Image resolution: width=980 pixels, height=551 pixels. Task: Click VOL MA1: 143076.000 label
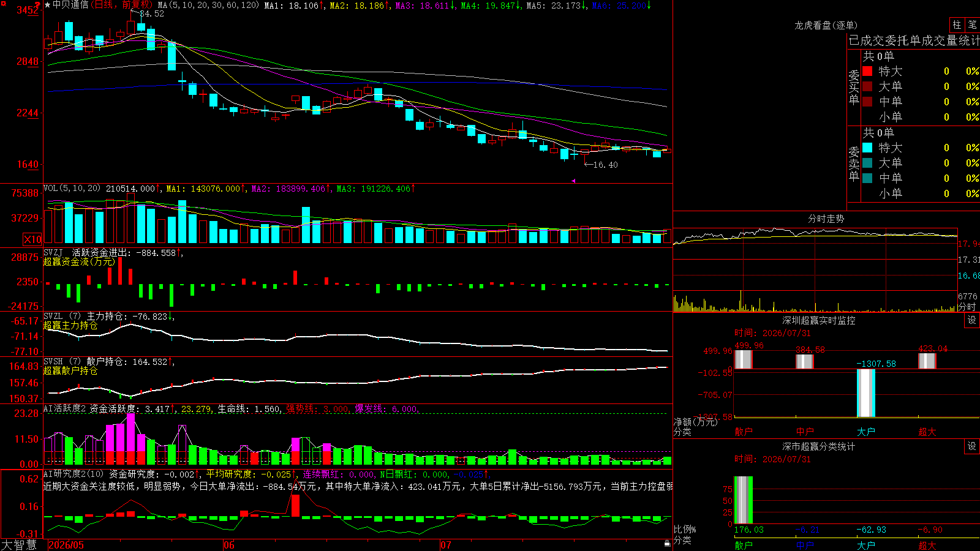pyautogui.click(x=206, y=189)
